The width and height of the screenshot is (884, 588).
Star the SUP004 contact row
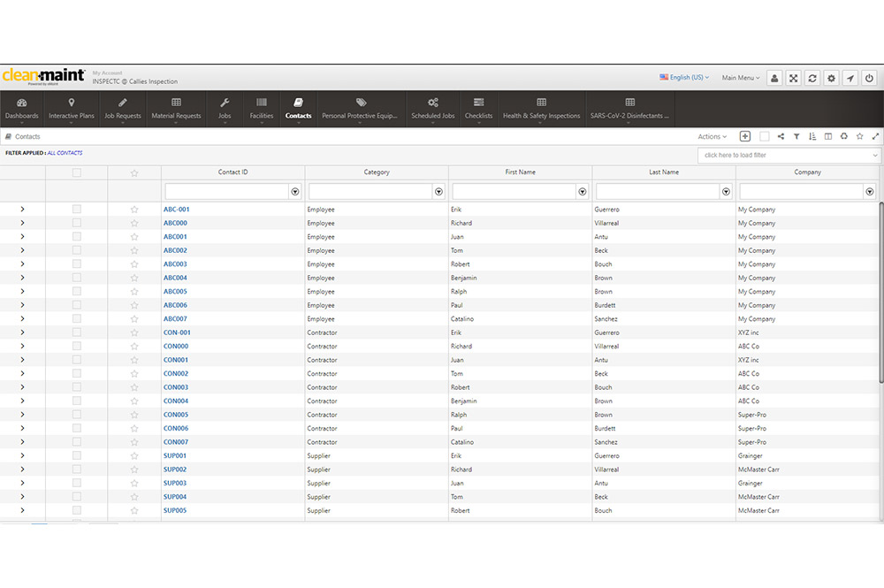point(134,497)
